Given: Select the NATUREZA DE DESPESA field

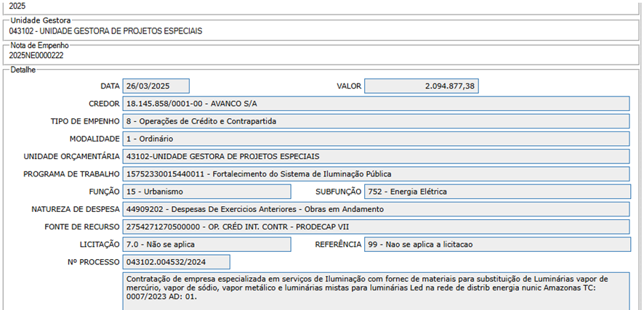Looking at the screenshot, I should (x=376, y=209).
